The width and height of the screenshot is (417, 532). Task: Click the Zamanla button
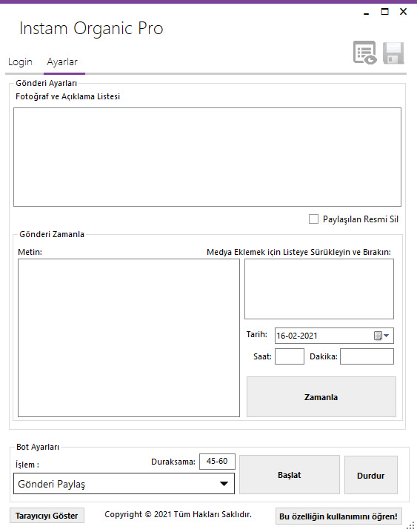321,396
